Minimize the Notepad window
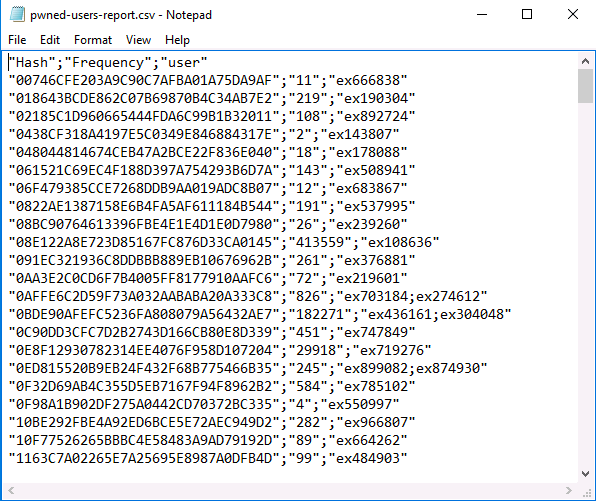The height and width of the screenshot is (501, 596). 482,14
